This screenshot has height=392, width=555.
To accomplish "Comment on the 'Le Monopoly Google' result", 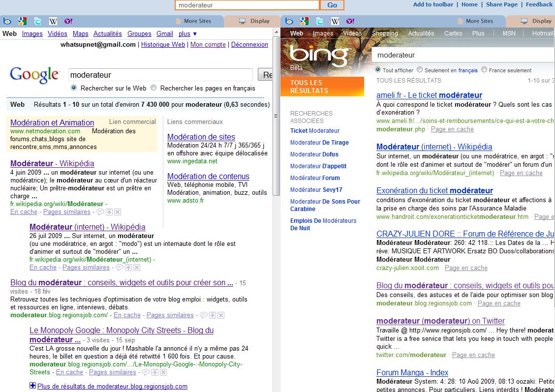I will coord(146,372).
